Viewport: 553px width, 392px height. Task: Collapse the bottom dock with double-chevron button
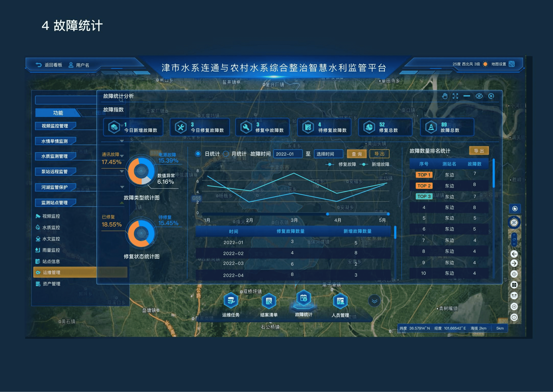pyautogui.click(x=374, y=301)
